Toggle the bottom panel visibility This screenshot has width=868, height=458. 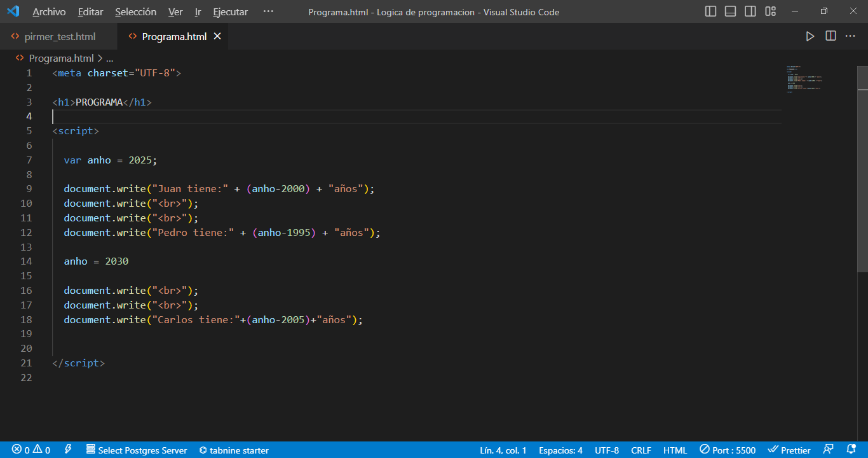click(x=731, y=11)
